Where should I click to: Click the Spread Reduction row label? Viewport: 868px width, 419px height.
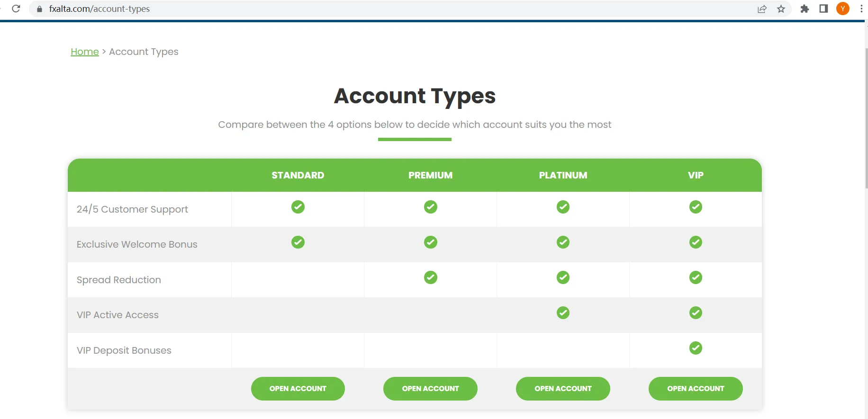click(119, 280)
